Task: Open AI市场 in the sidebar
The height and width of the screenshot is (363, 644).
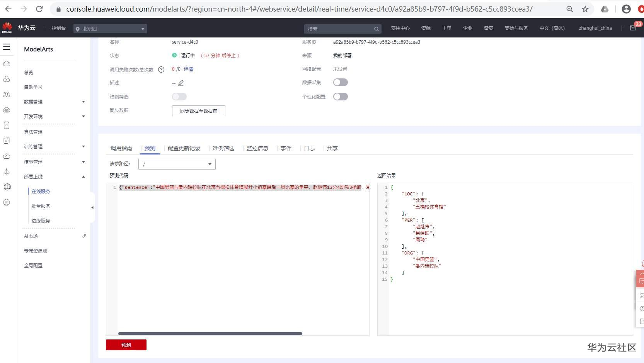Action: coord(31,236)
